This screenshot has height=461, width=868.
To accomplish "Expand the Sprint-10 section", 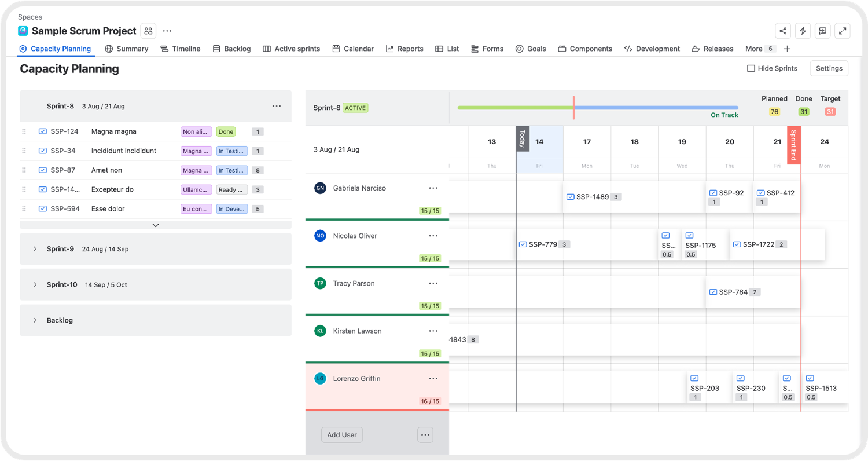I will (35, 284).
